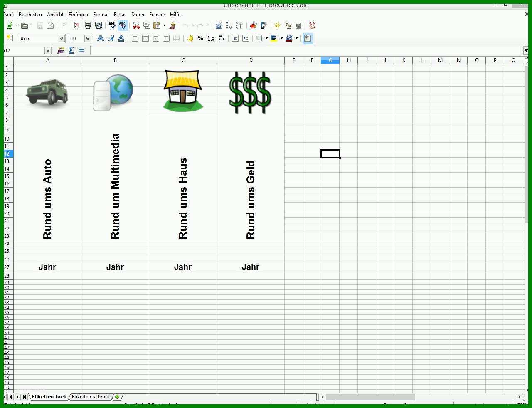Screen dimensions: 532x408
Task: Click the Paste clipboard icon
Action: 157,25
